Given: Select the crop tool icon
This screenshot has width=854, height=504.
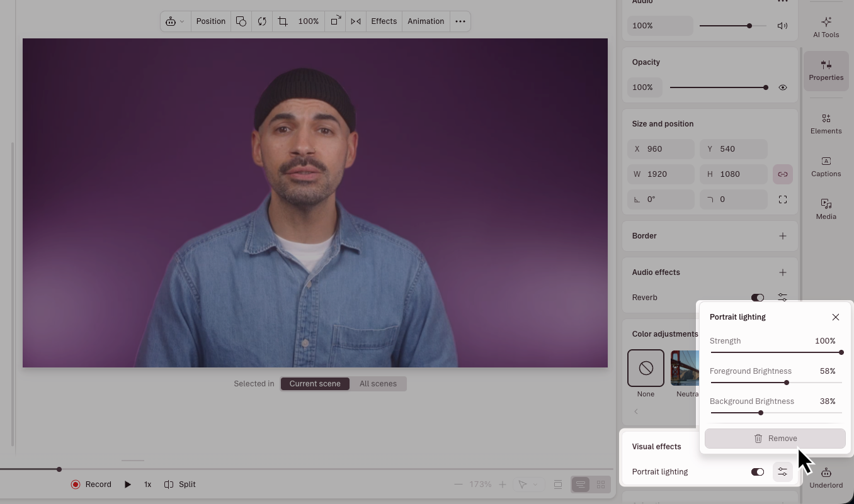Looking at the screenshot, I should pyautogui.click(x=283, y=21).
